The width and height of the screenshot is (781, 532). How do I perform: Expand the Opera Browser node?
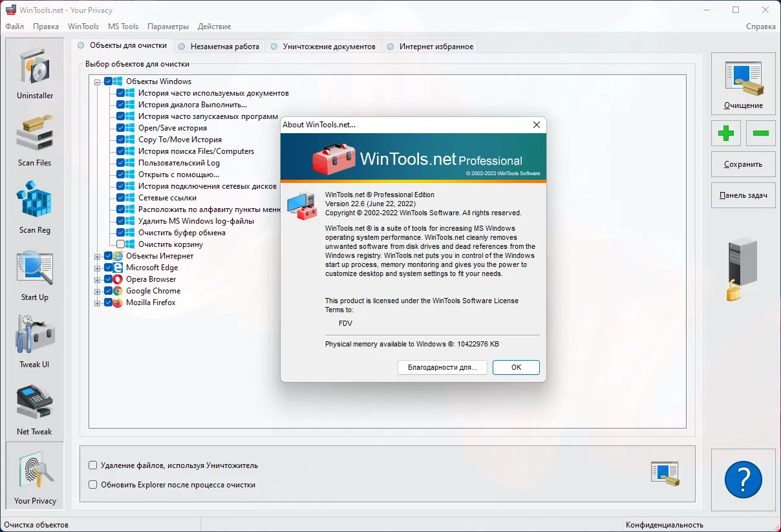click(98, 280)
